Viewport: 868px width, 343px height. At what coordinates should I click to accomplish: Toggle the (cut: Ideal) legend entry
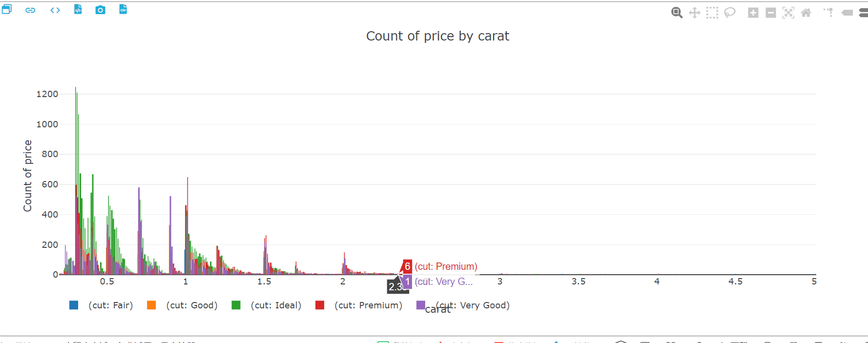point(276,305)
